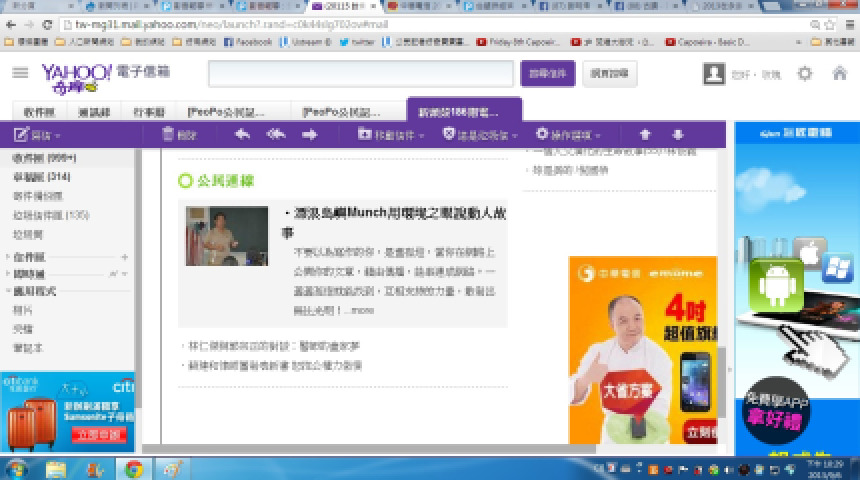Click the reply arrow icon in mail toolbar
This screenshot has height=480, width=860.
click(242, 135)
